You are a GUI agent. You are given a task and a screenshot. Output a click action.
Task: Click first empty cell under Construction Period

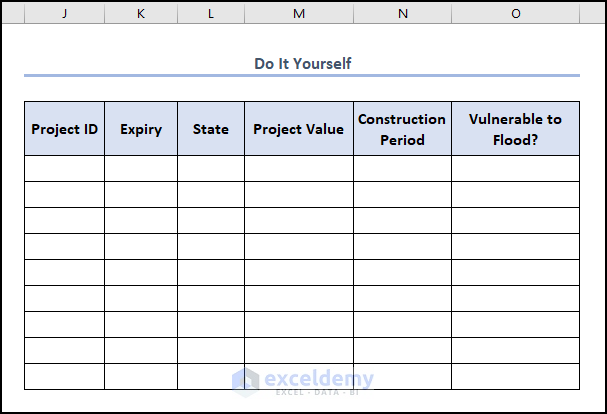pyautogui.click(x=402, y=168)
